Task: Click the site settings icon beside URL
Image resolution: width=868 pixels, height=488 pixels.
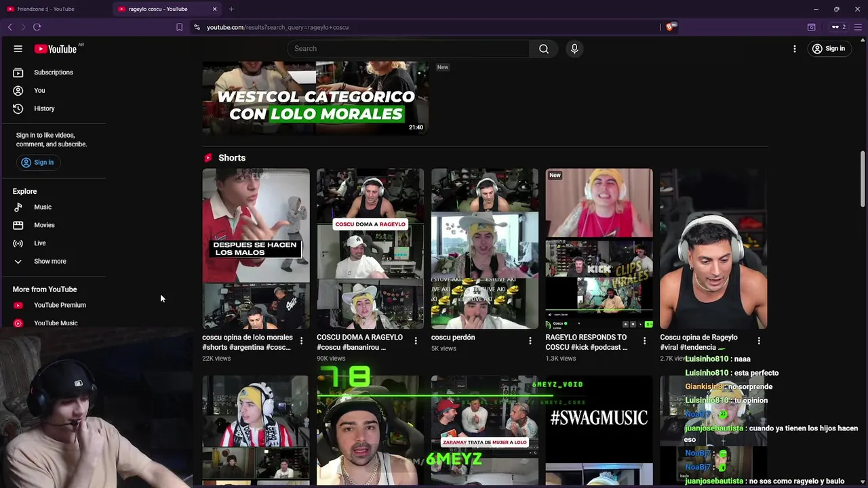Action: [x=197, y=27]
